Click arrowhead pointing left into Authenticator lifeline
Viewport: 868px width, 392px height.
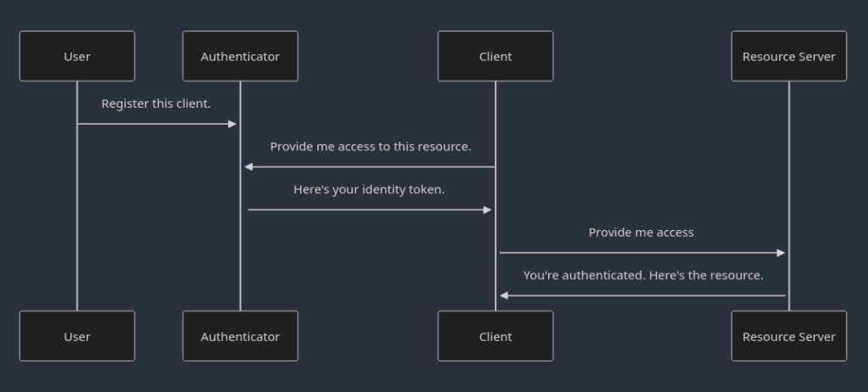point(249,167)
